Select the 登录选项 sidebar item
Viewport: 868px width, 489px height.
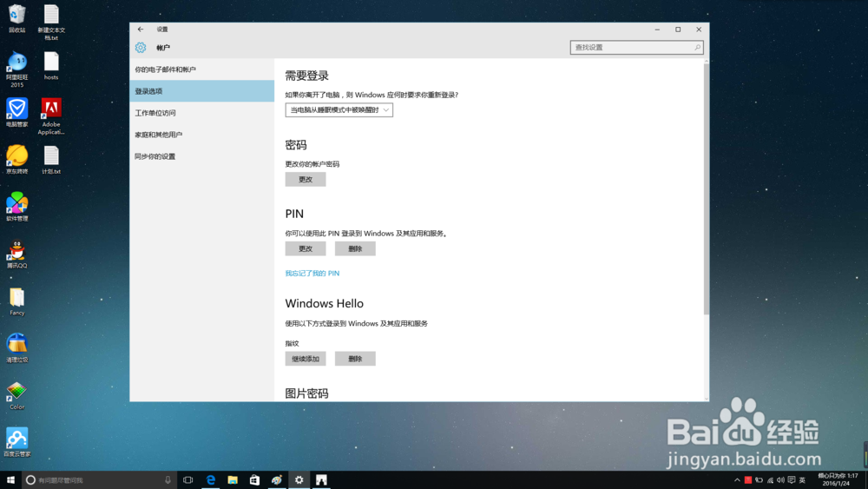tap(202, 91)
